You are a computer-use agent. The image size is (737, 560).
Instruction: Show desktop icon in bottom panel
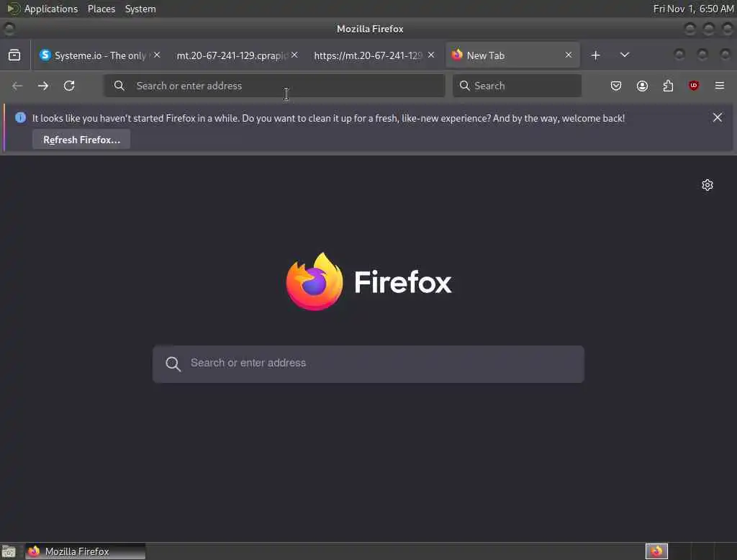point(9,551)
